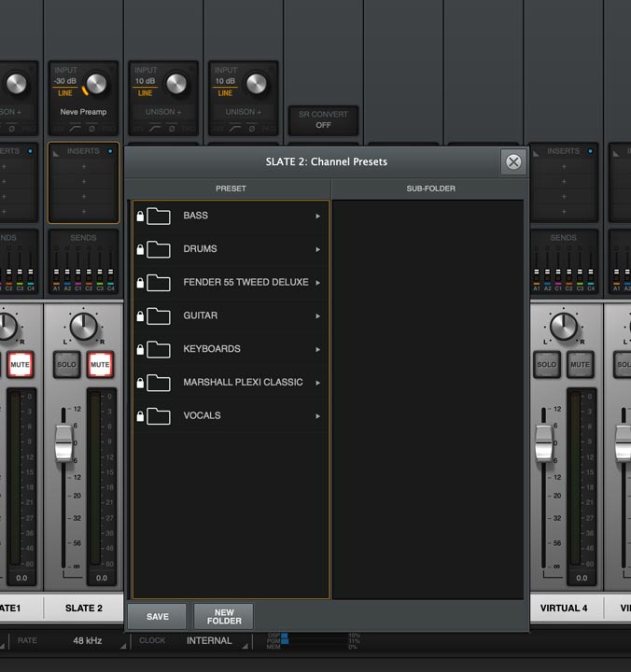Viewport: 631px width, 672px height.
Task: Click the SUB-FOLDER column header
Action: click(x=431, y=189)
